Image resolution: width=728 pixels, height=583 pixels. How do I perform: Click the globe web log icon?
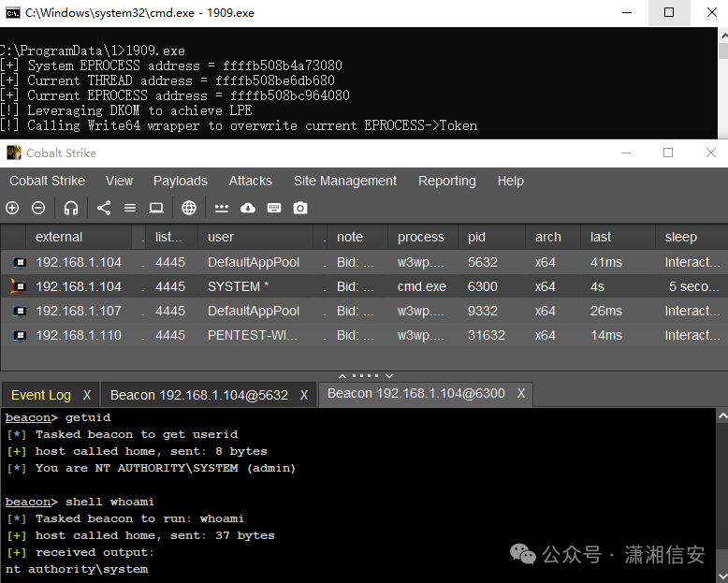[x=188, y=208]
